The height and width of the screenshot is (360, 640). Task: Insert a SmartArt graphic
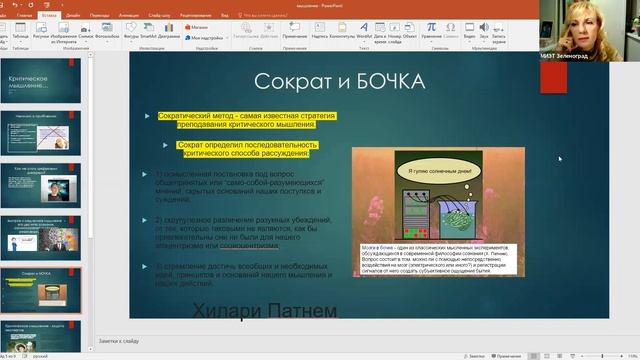[x=149, y=31]
